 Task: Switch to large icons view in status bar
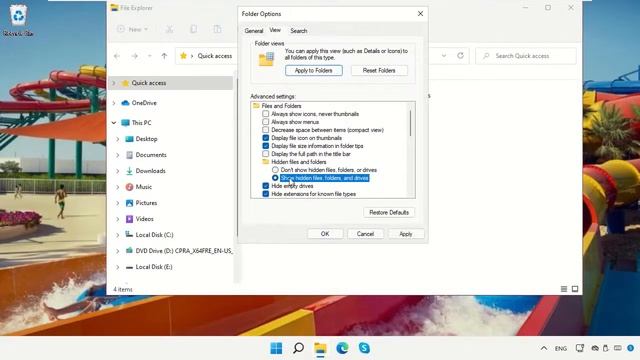click(575, 289)
